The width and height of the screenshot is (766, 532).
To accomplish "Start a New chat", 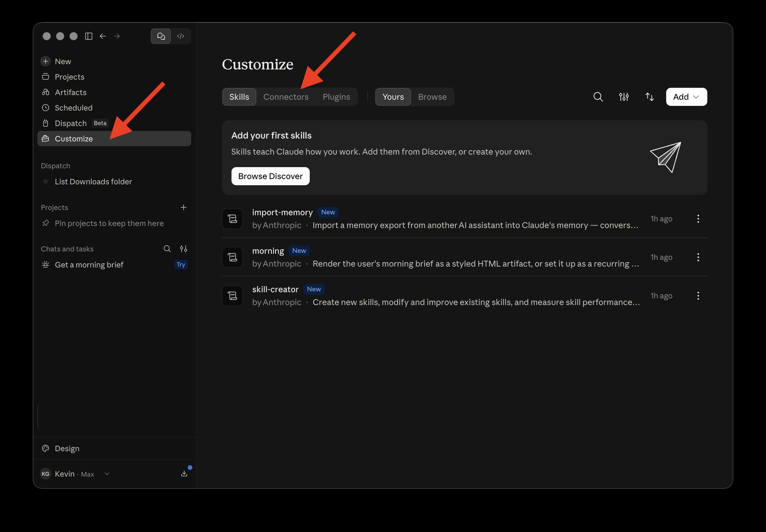I will (114, 61).
